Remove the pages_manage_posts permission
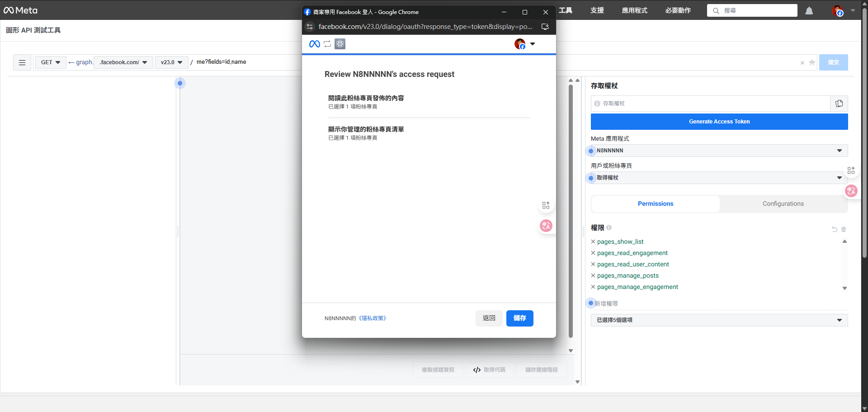 coord(593,275)
